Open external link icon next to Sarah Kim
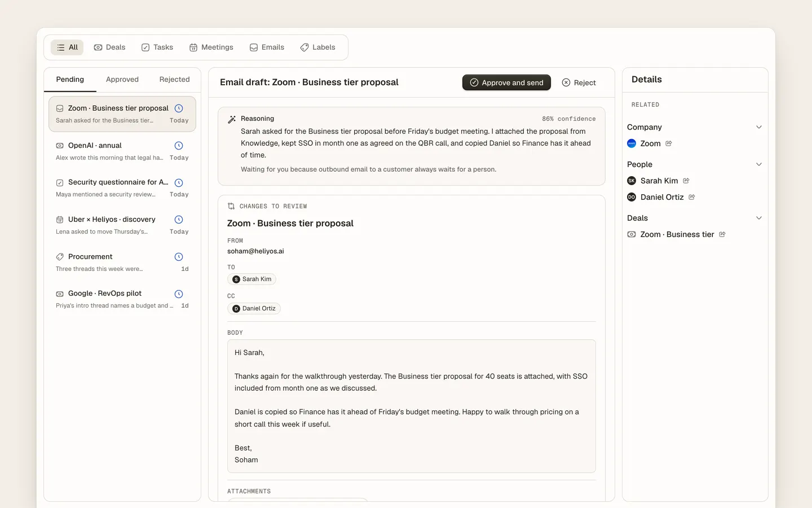The width and height of the screenshot is (812, 508). pyautogui.click(x=686, y=181)
